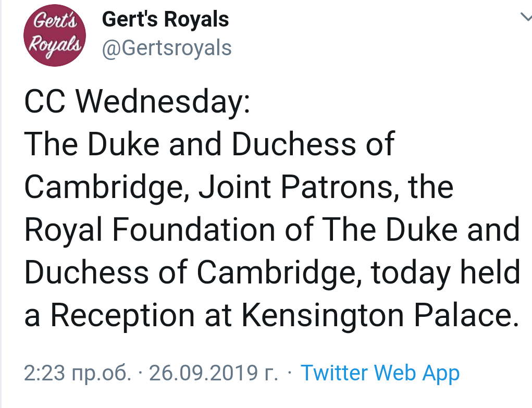This screenshot has width=532, height=408.
Task: Click "Gert's" script text in avatar logo
Action: pyautogui.click(x=55, y=22)
